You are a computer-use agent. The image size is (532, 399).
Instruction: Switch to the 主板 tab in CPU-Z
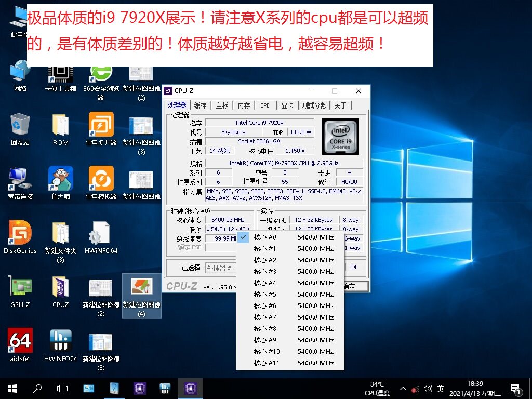point(222,105)
